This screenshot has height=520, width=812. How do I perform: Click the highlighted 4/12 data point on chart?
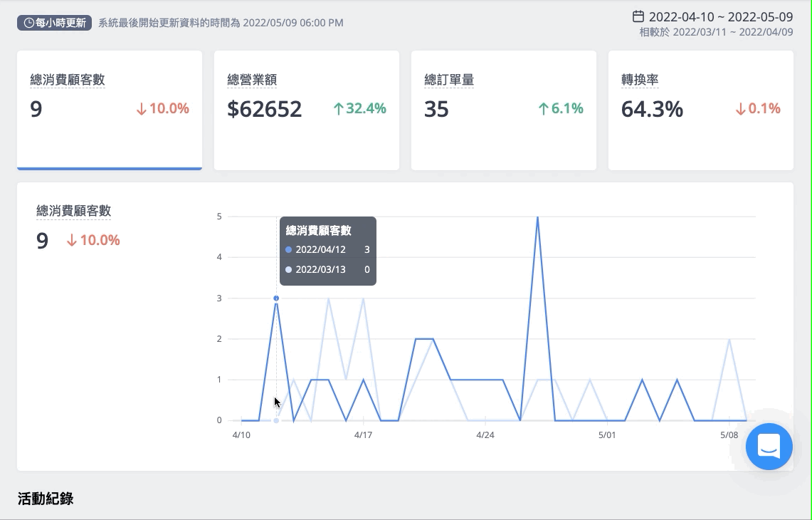coord(276,298)
